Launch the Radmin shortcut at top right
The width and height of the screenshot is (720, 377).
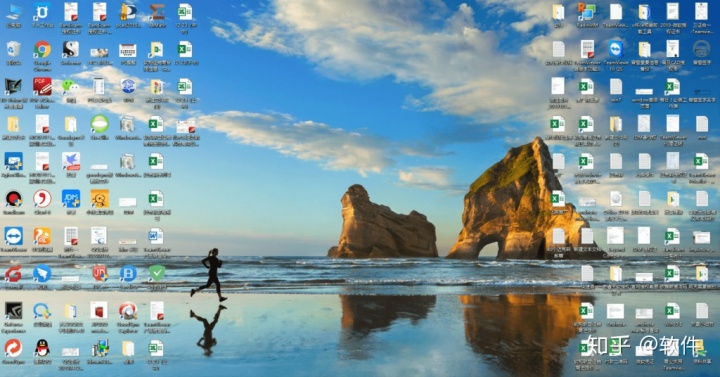coord(586,12)
